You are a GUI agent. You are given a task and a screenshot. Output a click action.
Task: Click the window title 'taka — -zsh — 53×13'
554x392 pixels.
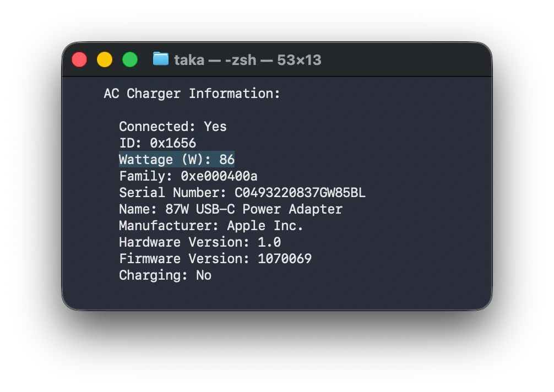248,60
